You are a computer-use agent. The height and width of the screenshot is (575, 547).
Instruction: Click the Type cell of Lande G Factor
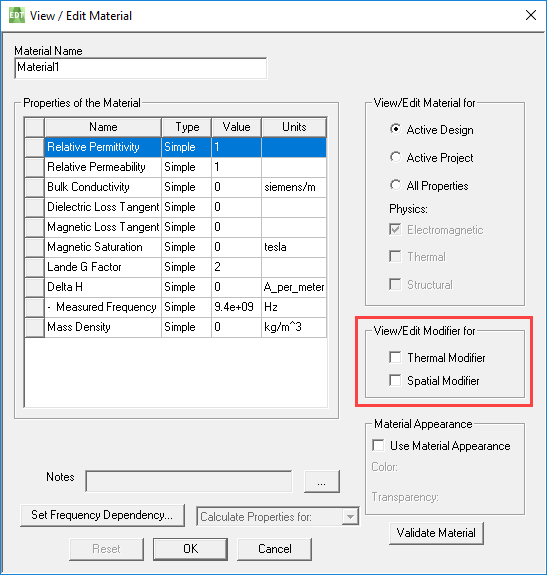(187, 267)
